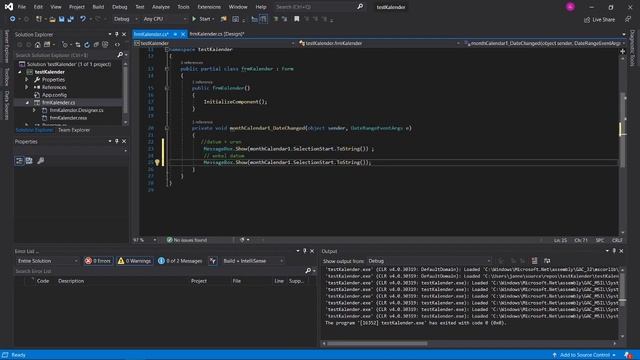
Task: Select App.config in Solution Explorer
Action: [x=54, y=95]
